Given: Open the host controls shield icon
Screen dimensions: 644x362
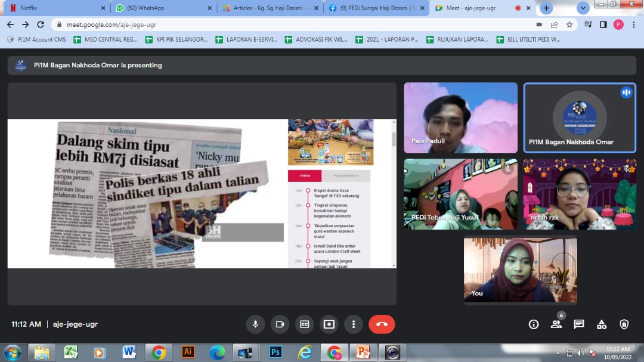Looking at the screenshot, I should [x=624, y=324].
